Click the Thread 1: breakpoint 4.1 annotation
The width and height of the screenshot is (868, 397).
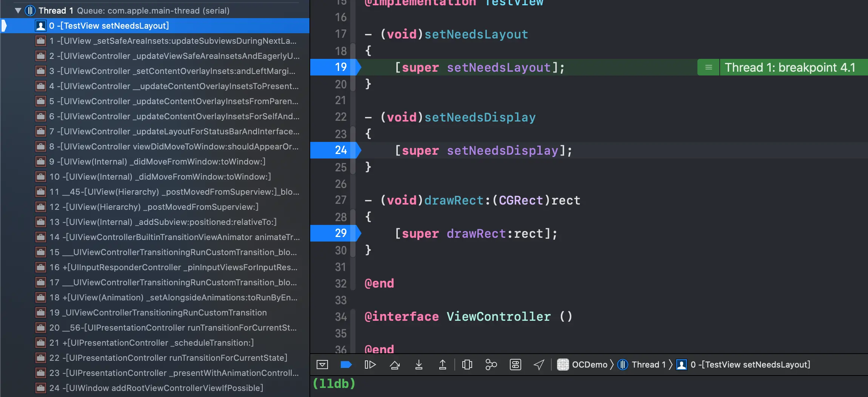[x=790, y=68]
